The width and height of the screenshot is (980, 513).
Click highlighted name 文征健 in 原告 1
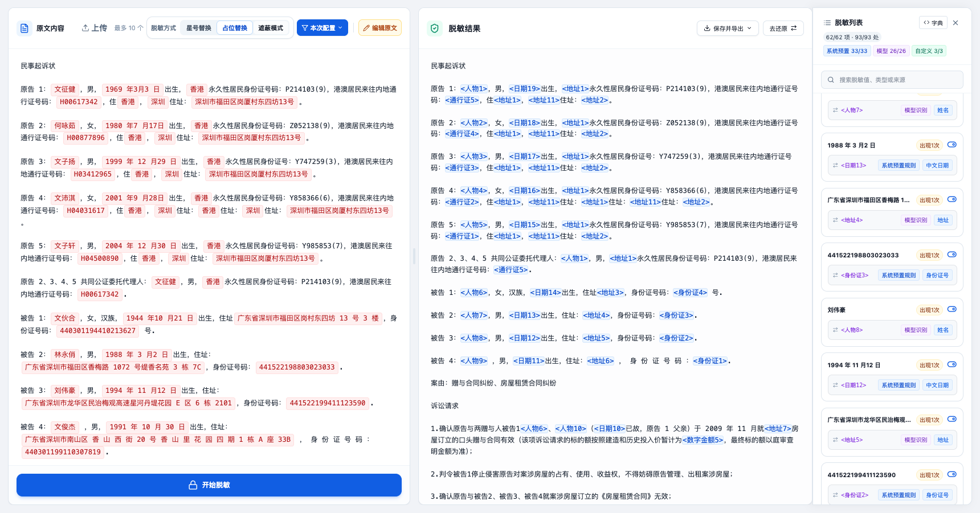[65, 89]
